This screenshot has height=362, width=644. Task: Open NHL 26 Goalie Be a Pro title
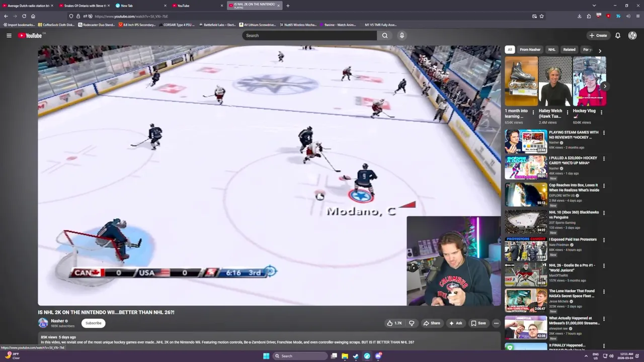[x=572, y=267]
